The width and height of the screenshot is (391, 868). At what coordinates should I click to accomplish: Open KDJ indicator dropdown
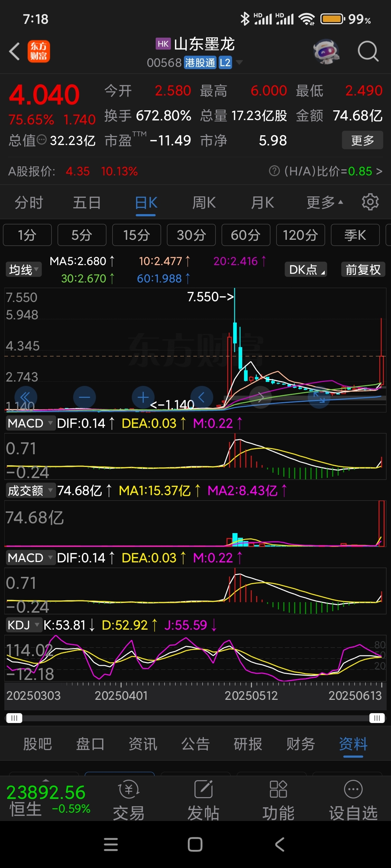pyautogui.click(x=24, y=625)
